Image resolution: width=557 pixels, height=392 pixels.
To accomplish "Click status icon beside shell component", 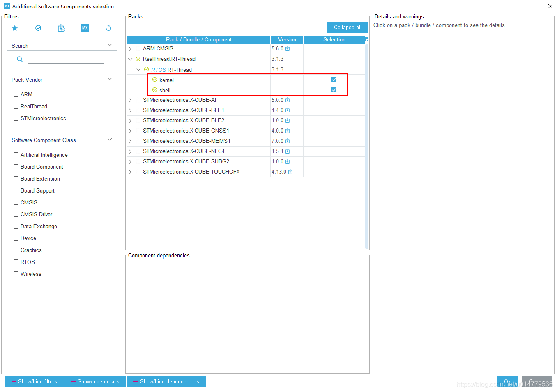I will [155, 90].
